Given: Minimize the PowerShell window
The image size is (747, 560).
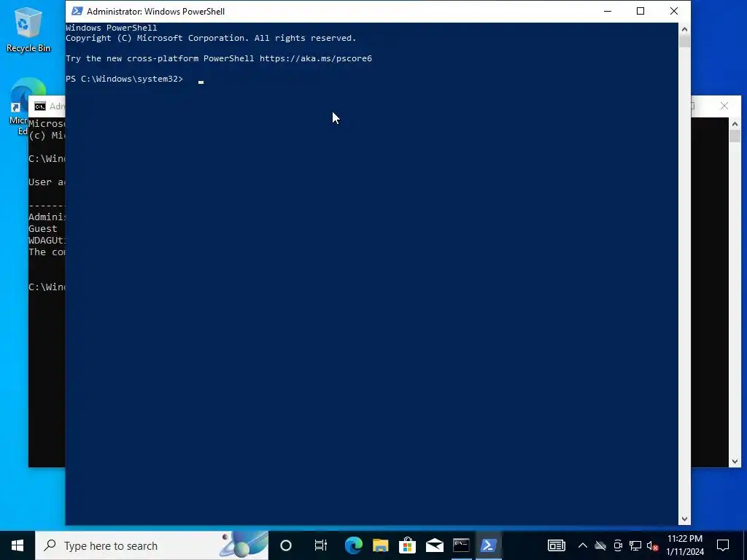Looking at the screenshot, I should [x=608, y=11].
